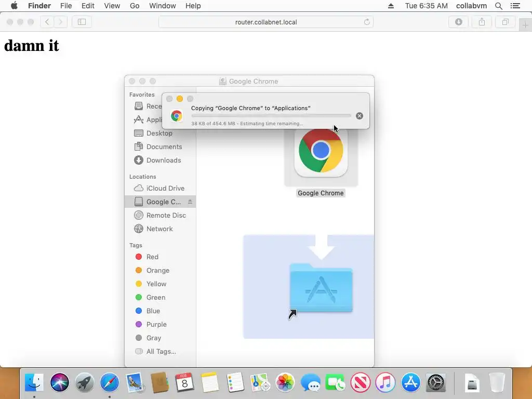Choose the Yellow tag

pos(160,284)
